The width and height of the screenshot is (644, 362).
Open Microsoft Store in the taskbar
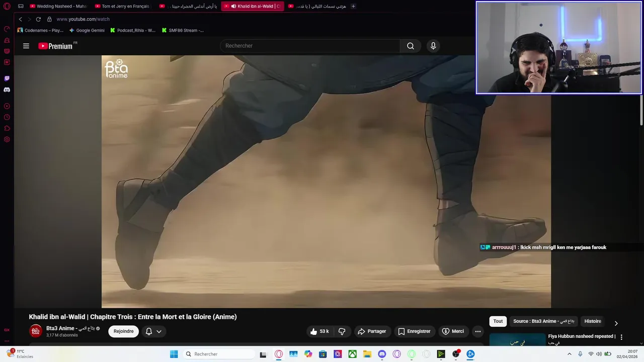[x=323, y=354]
